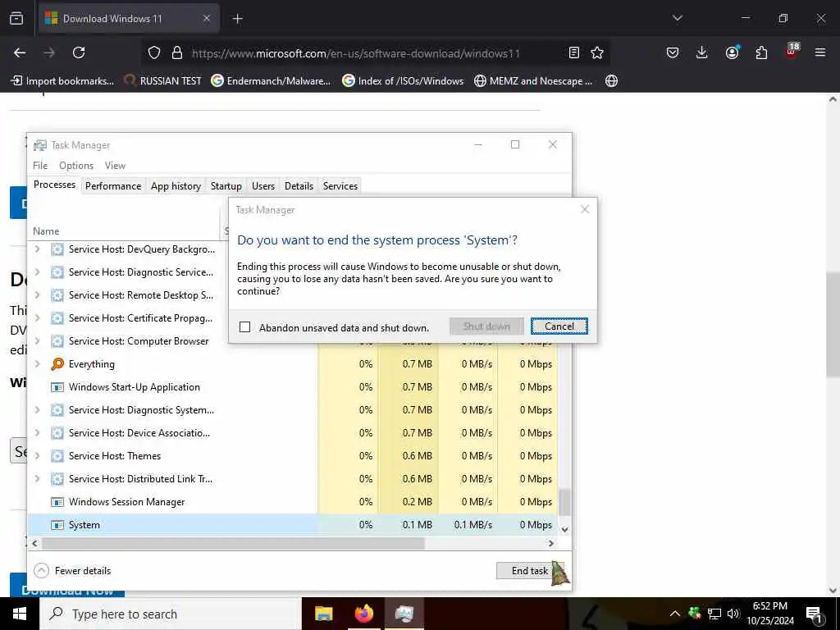
Task: Open the MEMZ and Noescape bookmark
Action: point(533,81)
